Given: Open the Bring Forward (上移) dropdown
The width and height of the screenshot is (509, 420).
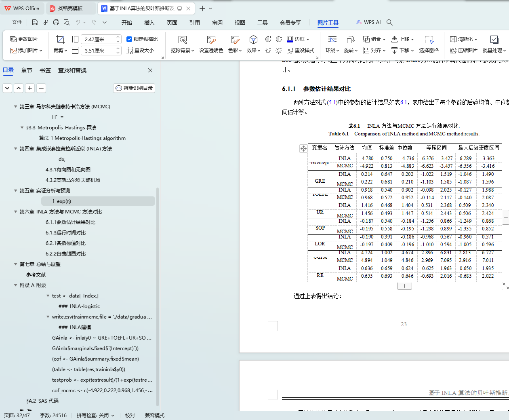Looking at the screenshot, I should (402, 39).
